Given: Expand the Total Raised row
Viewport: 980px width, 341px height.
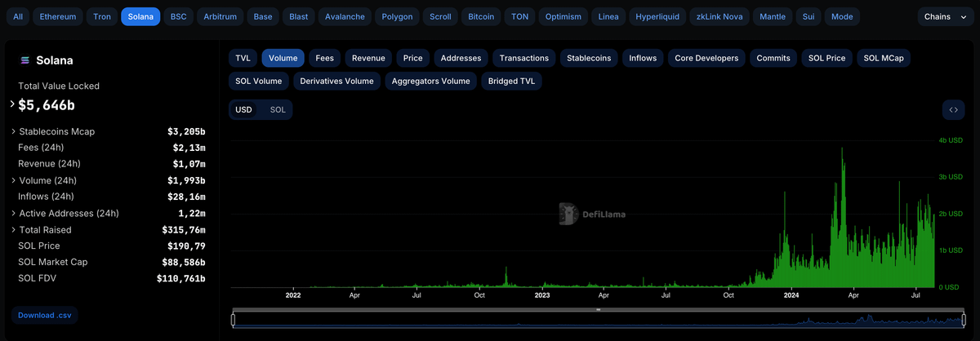Looking at the screenshot, I should pos(13,229).
